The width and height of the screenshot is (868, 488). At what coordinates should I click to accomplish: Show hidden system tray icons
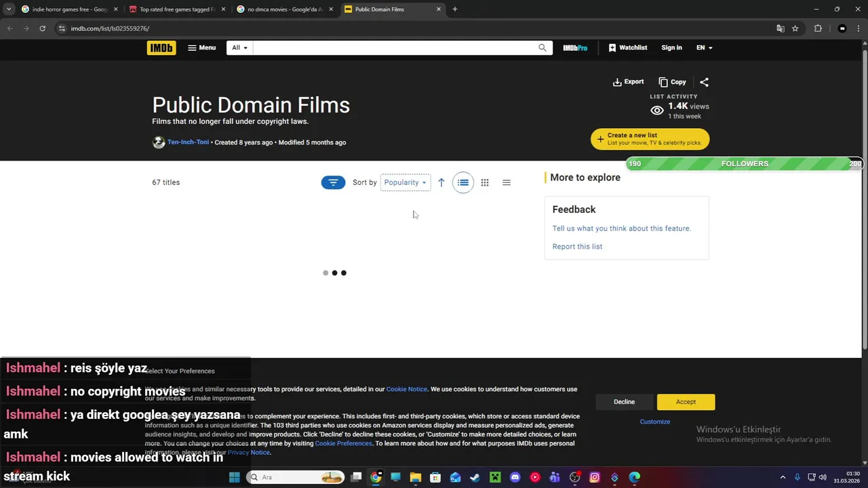pos(783,477)
